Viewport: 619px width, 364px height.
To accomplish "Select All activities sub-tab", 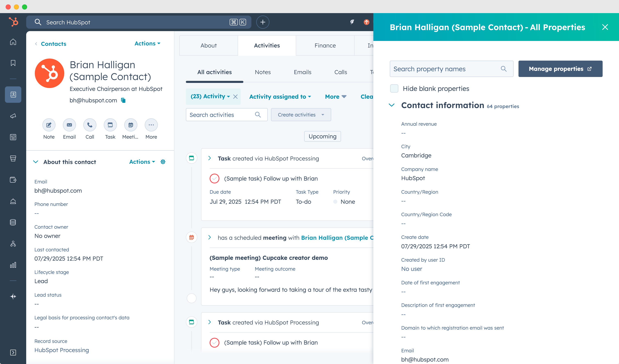I will tap(215, 72).
